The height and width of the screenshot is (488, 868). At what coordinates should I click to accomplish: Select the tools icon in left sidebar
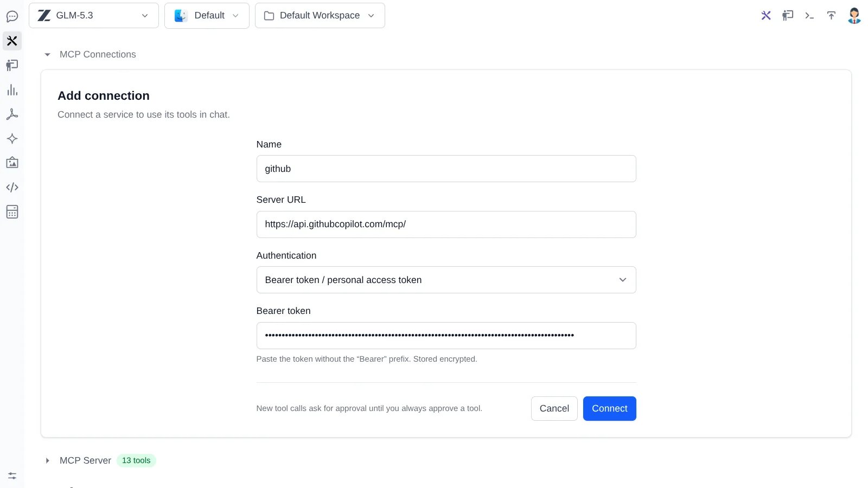12,41
